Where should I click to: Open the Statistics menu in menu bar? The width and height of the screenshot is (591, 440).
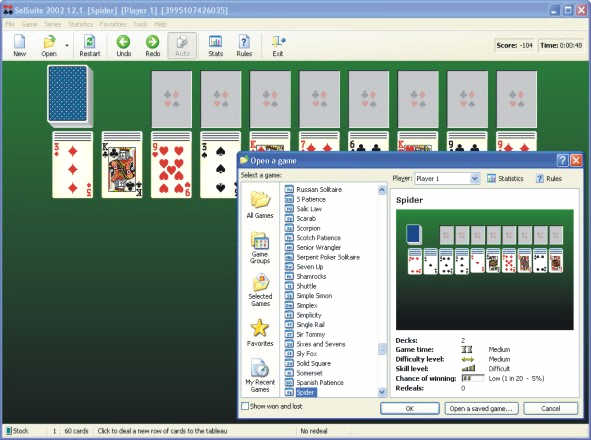pos(80,24)
